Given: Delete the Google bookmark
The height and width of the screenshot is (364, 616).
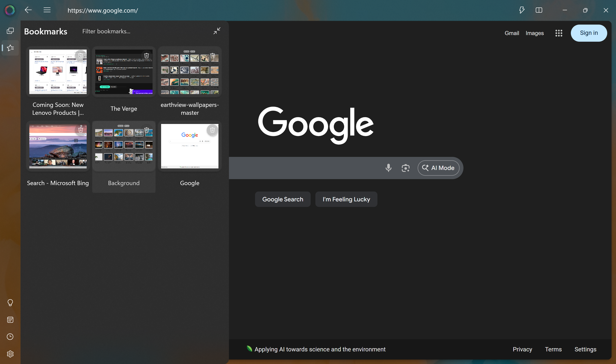Looking at the screenshot, I should 212,130.
